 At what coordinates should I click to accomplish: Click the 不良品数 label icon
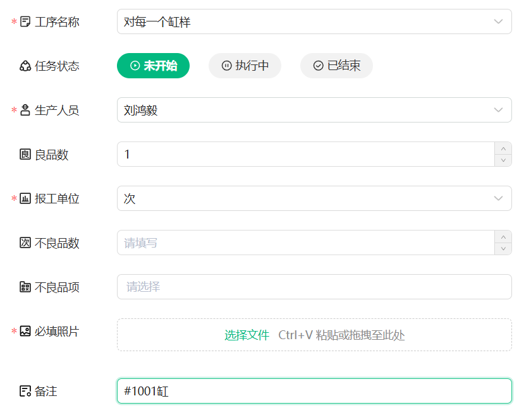(25, 243)
